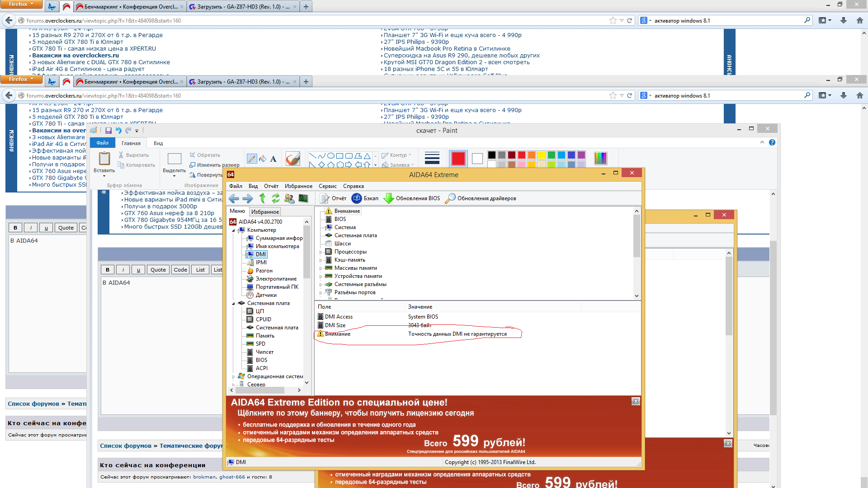
Task: Open Обновления драйверов magnifier button
Action: click(450, 198)
